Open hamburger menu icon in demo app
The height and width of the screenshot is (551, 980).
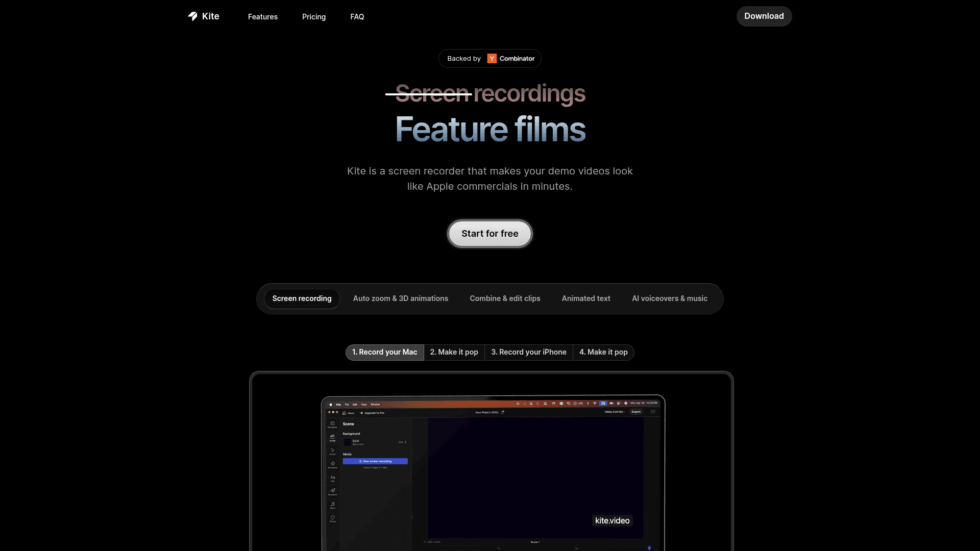(653, 412)
